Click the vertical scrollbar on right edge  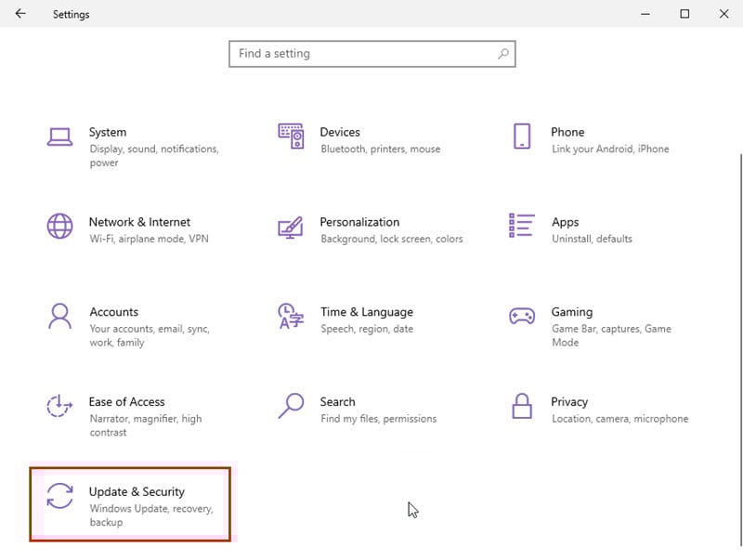[740, 350]
